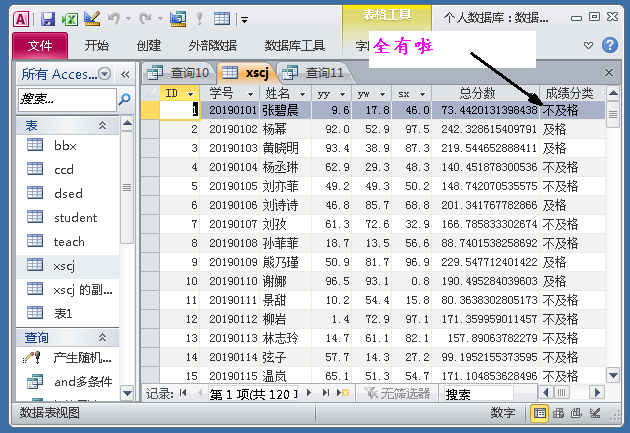Click the design view ruler-pencil icon
Image resolution: width=630 pixels, height=433 pixels.
[x=92, y=18]
